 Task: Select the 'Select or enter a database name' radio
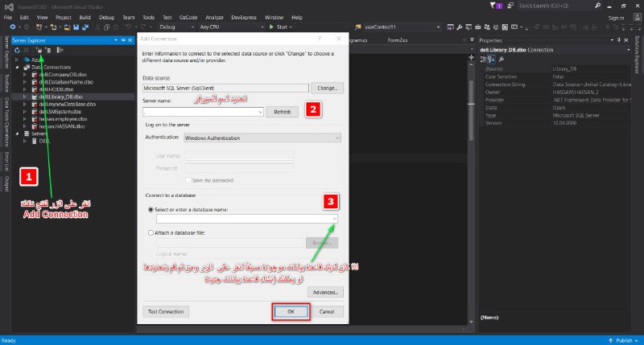tap(151, 210)
